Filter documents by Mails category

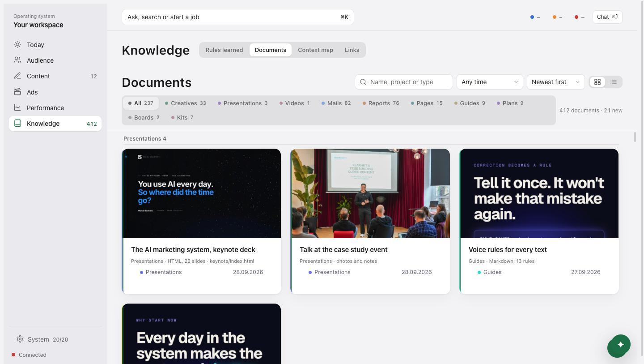coord(336,103)
